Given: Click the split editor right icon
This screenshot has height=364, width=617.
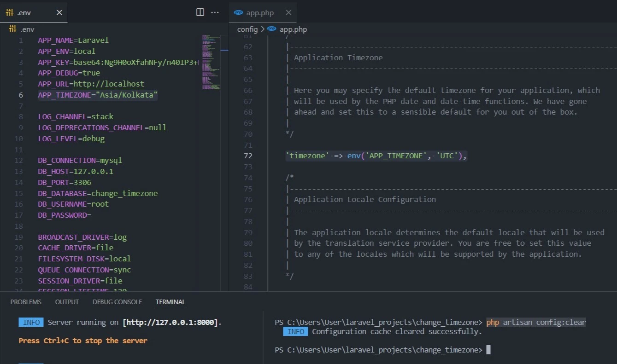Looking at the screenshot, I should point(200,12).
